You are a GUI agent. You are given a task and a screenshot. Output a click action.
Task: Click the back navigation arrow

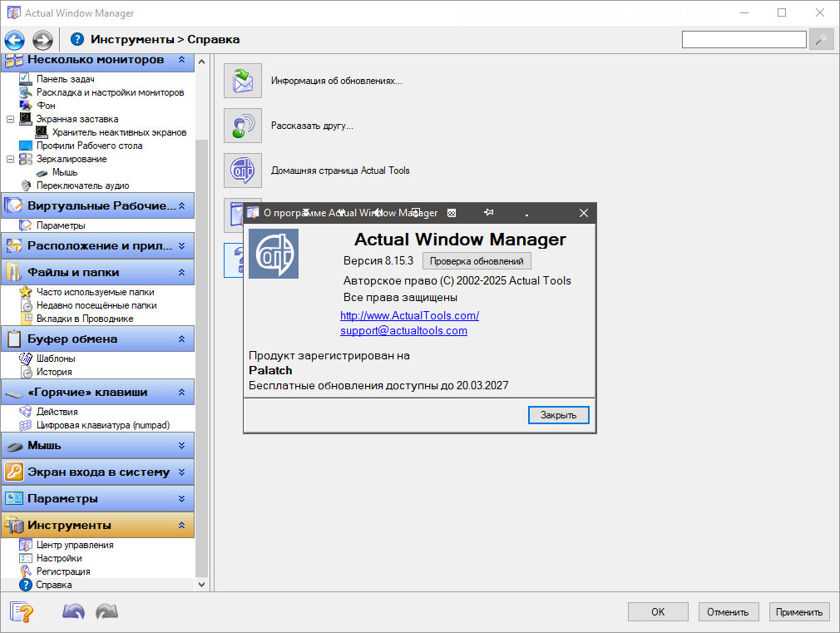[x=14, y=39]
